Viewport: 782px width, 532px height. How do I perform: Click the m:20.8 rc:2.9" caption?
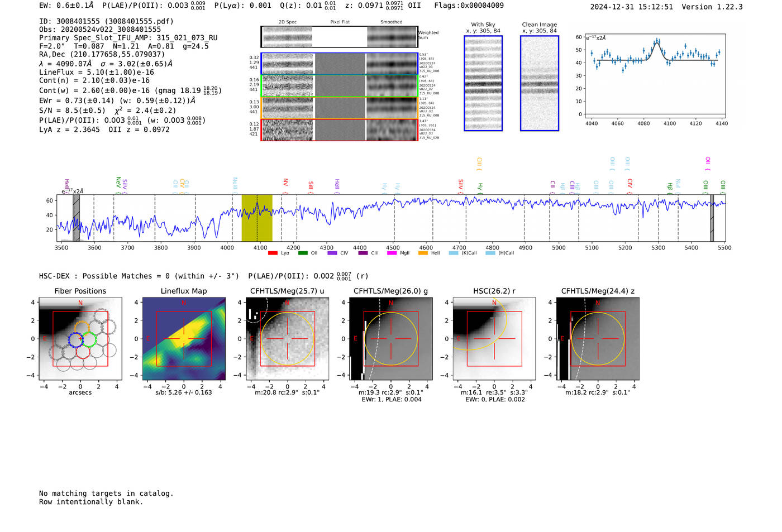tap(287, 392)
